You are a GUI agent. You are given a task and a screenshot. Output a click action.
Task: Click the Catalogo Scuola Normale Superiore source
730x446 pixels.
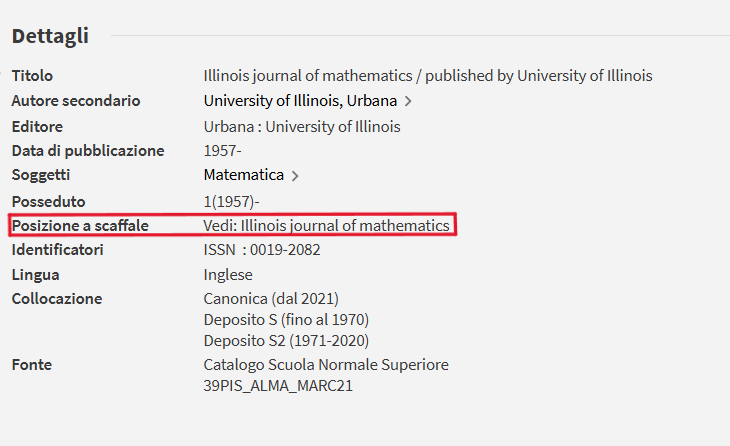coord(326,365)
